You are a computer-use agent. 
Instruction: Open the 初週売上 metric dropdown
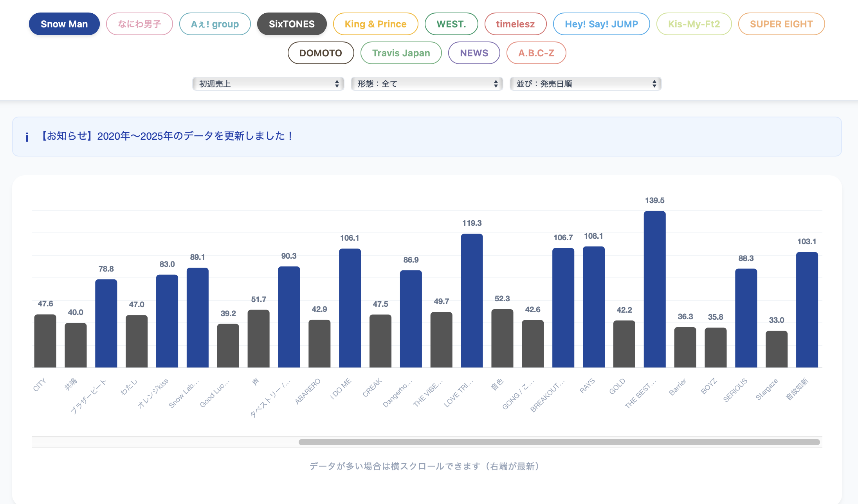click(268, 83)
